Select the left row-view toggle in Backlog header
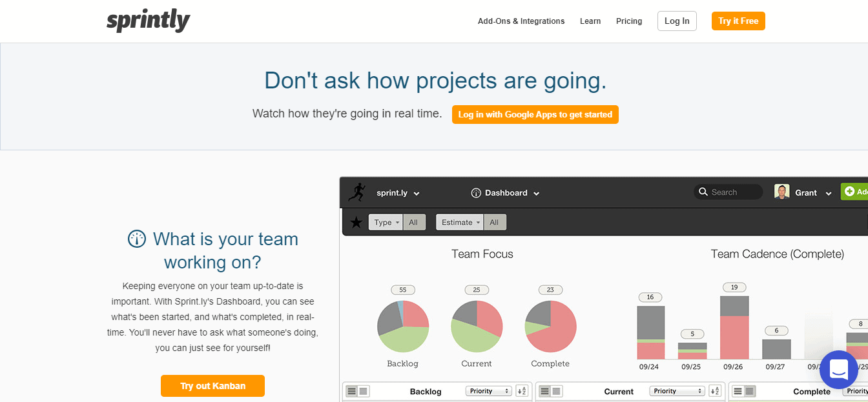This screenshot has width=868, height=402. pyautogui.click(x=352, y=391)
